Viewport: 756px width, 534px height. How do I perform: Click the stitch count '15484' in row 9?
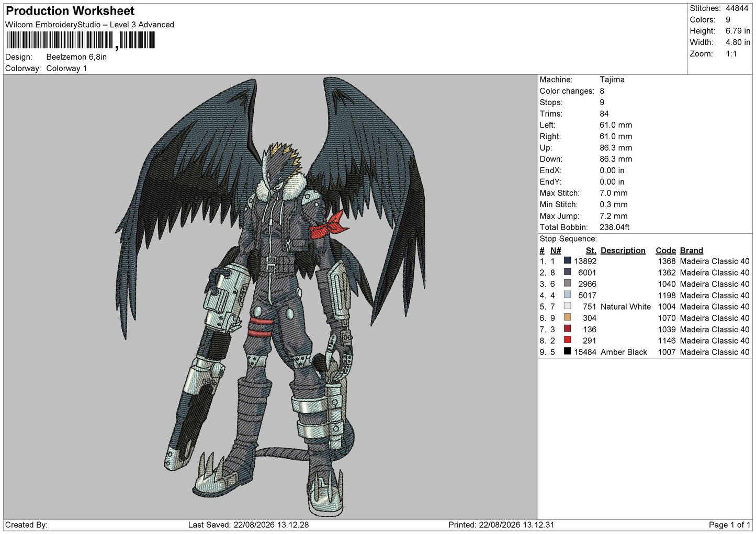coord(585,352)
